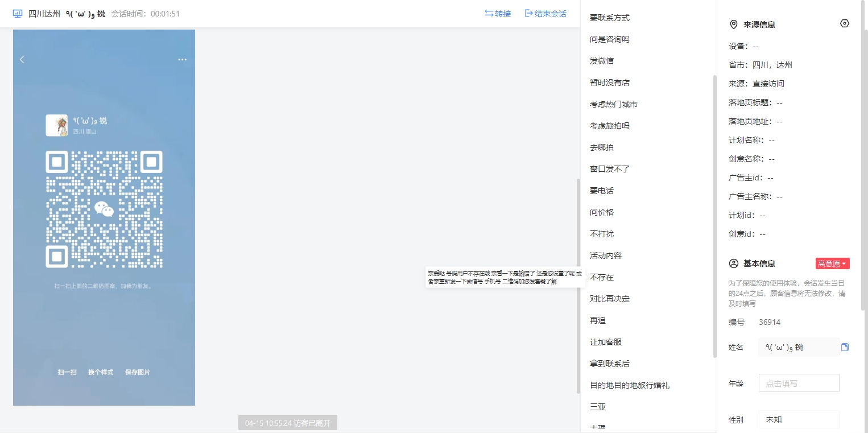
Task: Click the 年龄 age input field
Action: pyautogui.click(x=799, y=383)
